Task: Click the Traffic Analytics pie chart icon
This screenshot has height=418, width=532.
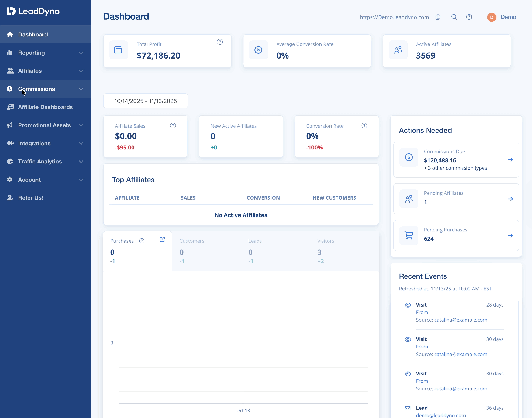Action: coord(10,161)
